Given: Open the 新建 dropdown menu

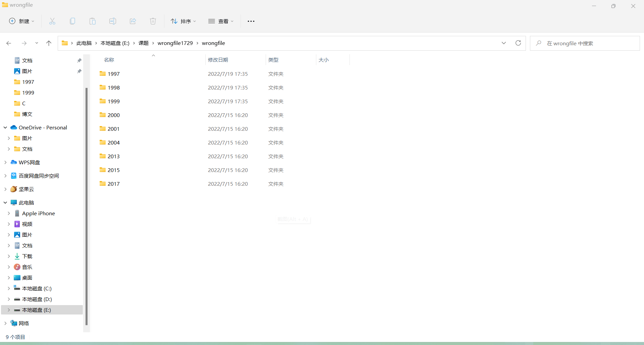Looking at the screenshot, I should pyautogui.click(x=21, y=21).
